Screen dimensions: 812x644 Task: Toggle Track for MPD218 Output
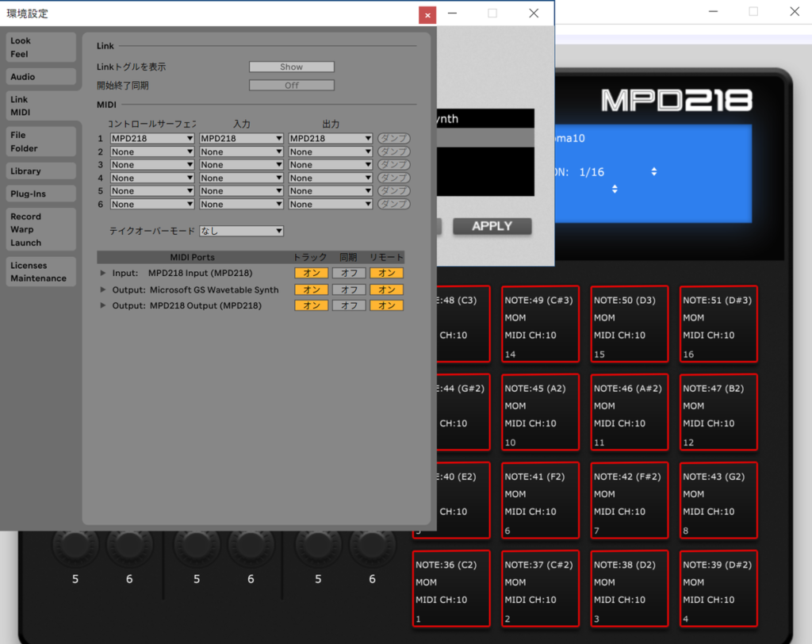click(x=311, y=305)
